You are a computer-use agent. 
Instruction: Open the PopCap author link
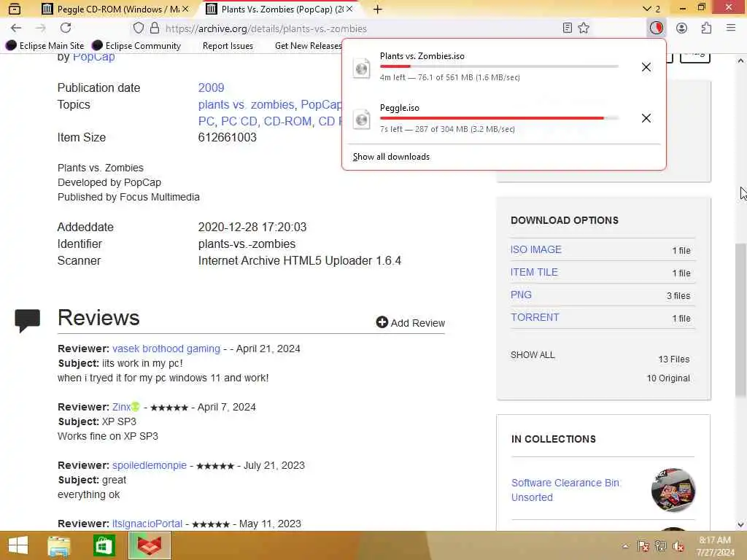pyautogui.click(x=93, y=57)
